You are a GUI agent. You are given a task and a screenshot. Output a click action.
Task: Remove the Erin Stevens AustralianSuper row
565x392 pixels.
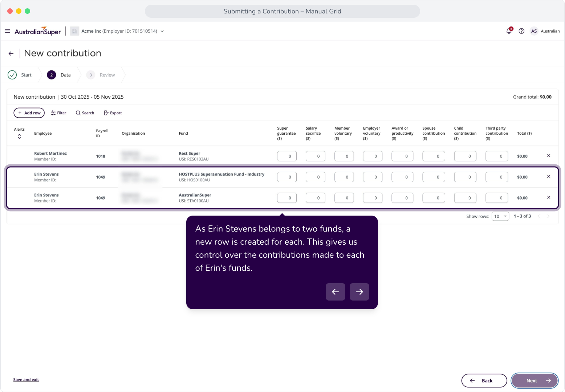549,197
